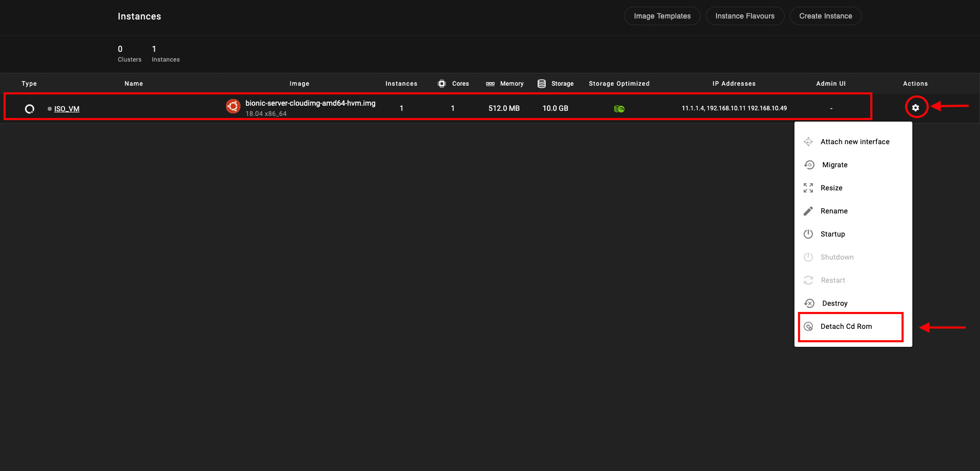Click the Attach new interface icon

point(808,142)
